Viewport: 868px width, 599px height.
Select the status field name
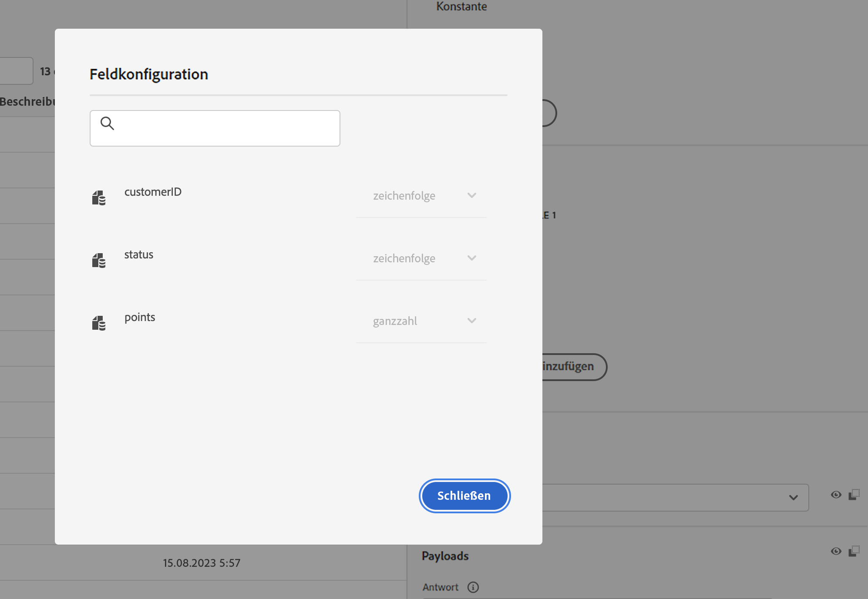click(x=139, y=254)
